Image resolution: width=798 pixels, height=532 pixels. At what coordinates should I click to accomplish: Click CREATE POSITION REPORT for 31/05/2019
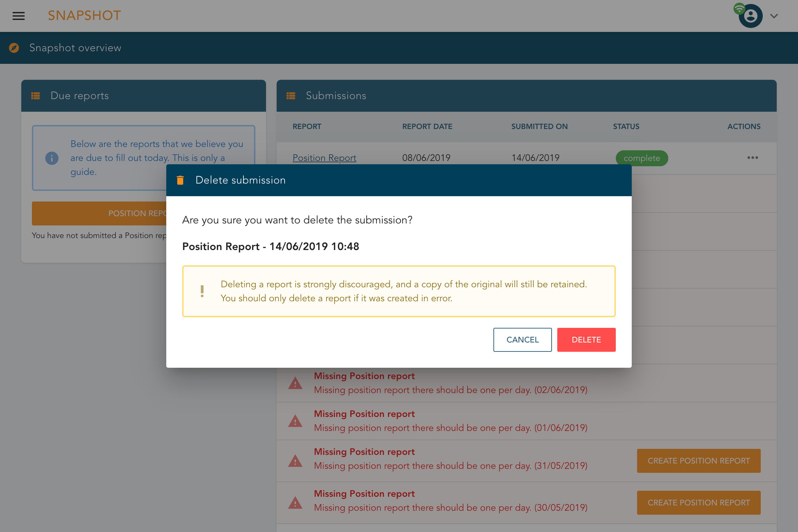(698, 461)
